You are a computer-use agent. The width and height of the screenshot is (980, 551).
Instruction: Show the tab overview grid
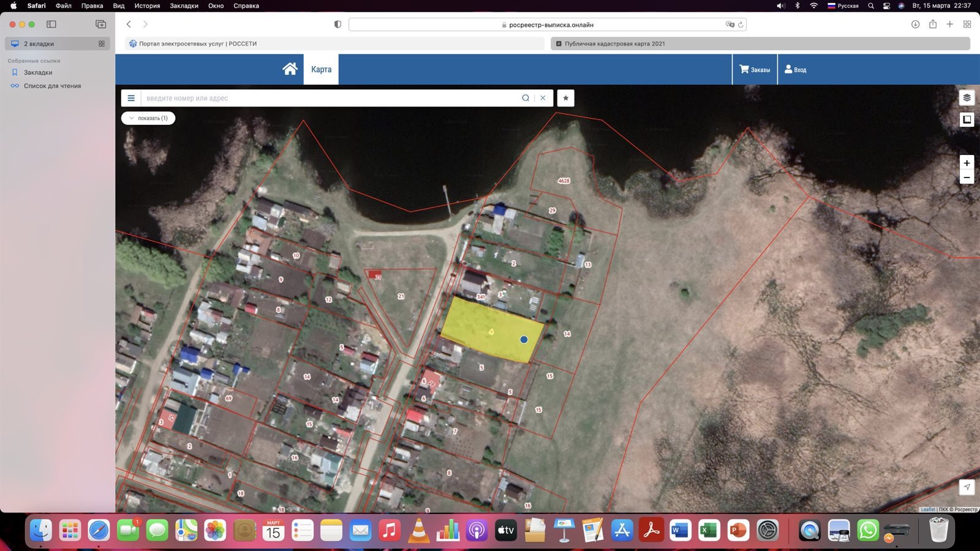tap(967, 24)
